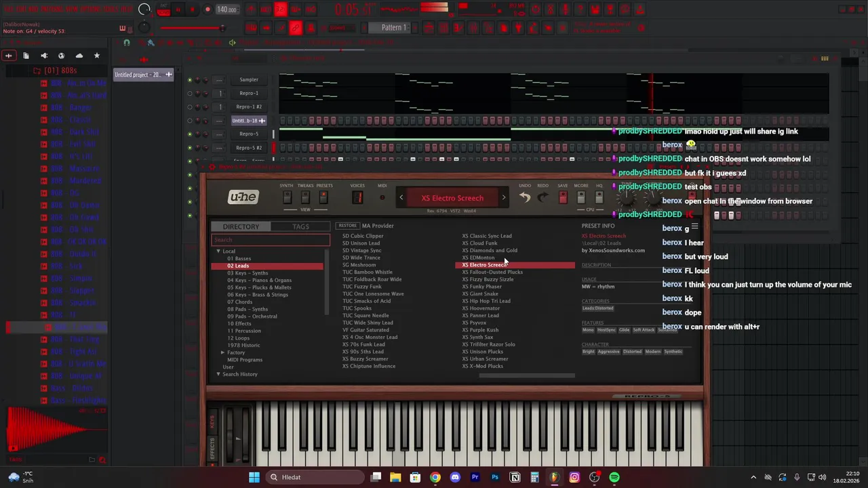Image resolution: width=868 pixels, height=488 pixels.
Task: Select the SD Cubic Clipper preset
Action: (x=363, y=236)
